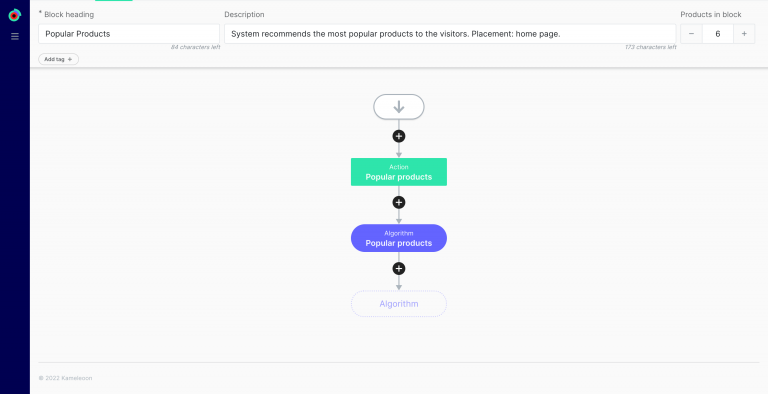This screenshot has width=768, height=394.
Task: Focus the Block heading field with Popular Products
Action: click(x=129, y=34)
